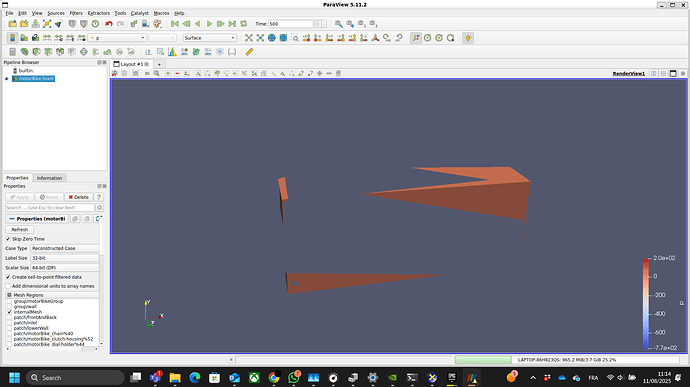
Task: Enable Add dimensional units to array names
Action: (8, 286)
